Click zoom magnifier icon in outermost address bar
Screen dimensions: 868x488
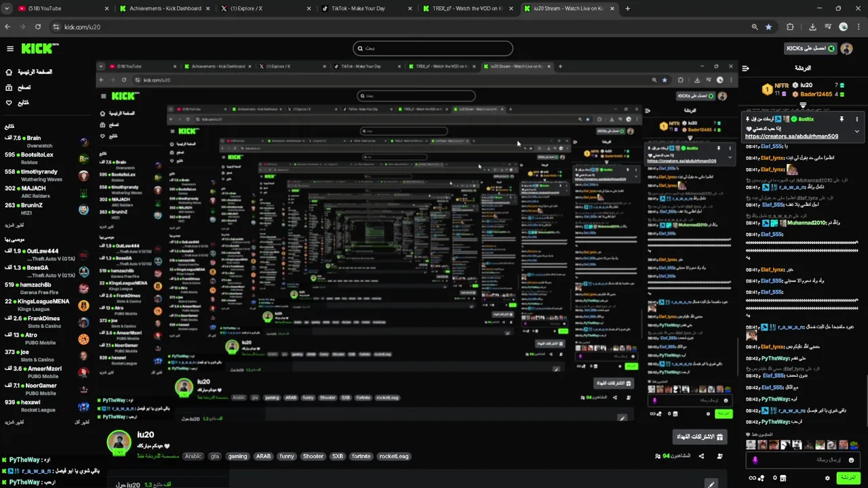click(x=755, y=27)
